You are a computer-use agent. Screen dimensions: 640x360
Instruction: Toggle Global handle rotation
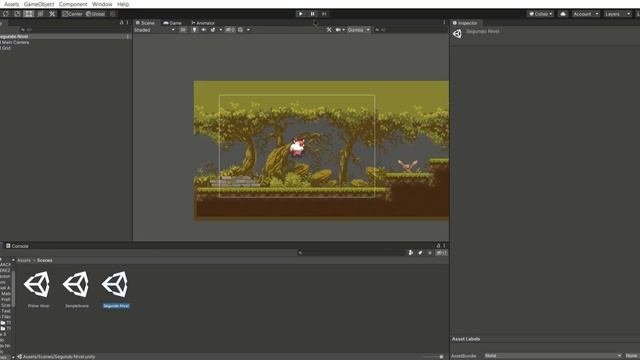click(96, 14)
